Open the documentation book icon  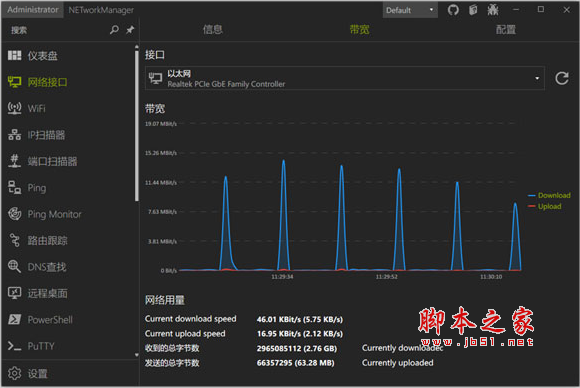pos(473,10)
